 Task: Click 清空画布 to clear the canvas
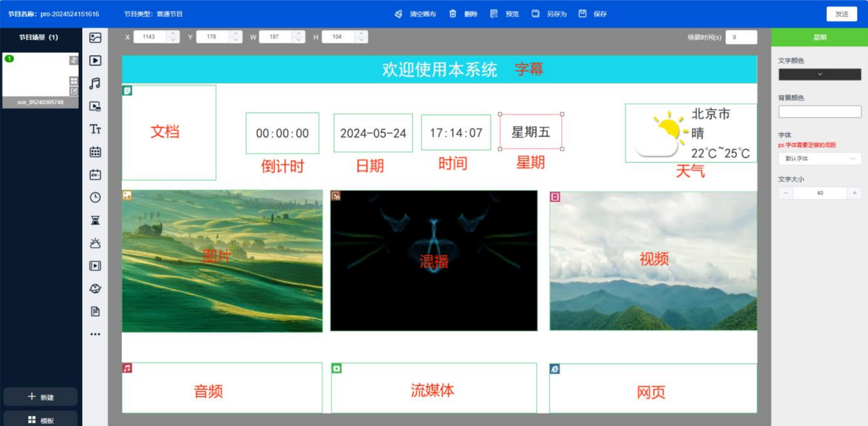point(415,14)
